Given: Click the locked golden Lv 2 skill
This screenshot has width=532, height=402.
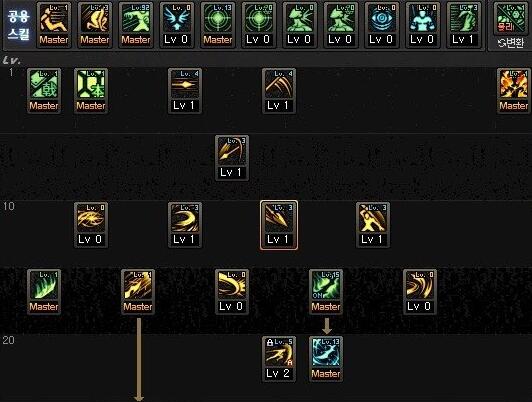Looking at the screenshot, I should tap(279, 359).
